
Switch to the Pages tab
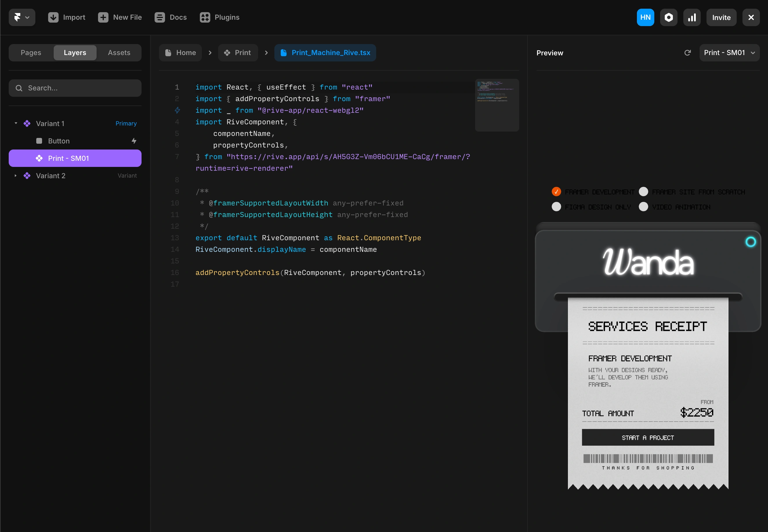(31, 53)
